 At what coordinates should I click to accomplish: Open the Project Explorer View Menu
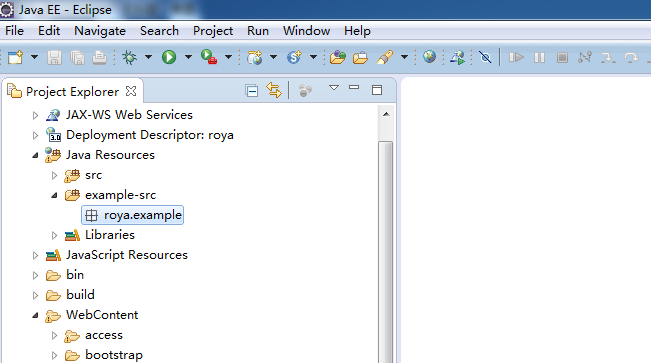click(334, 88)
